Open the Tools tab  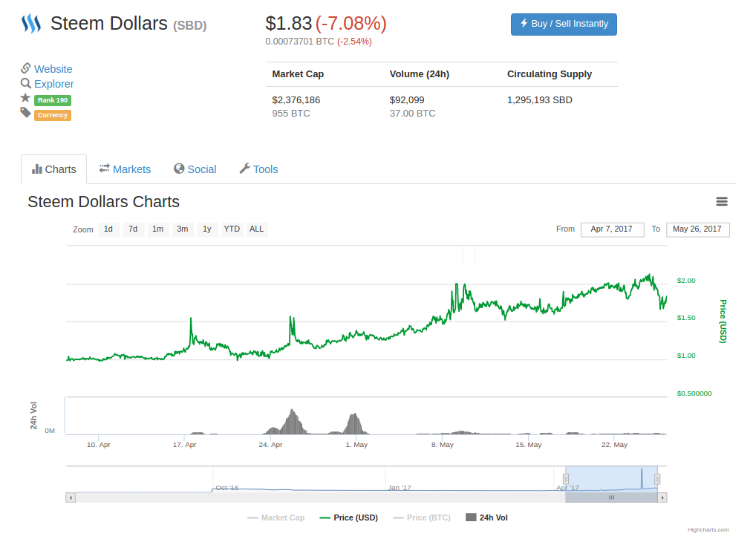tap(258, 169)
